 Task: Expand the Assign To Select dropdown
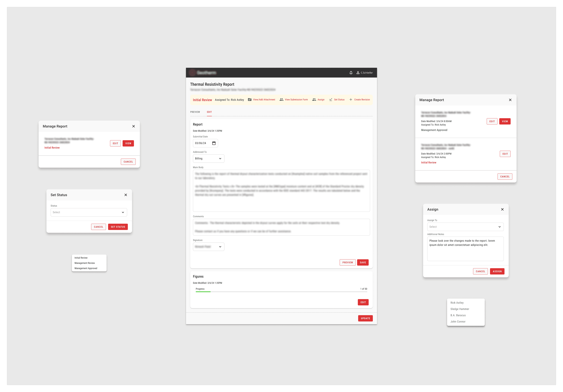465,227
